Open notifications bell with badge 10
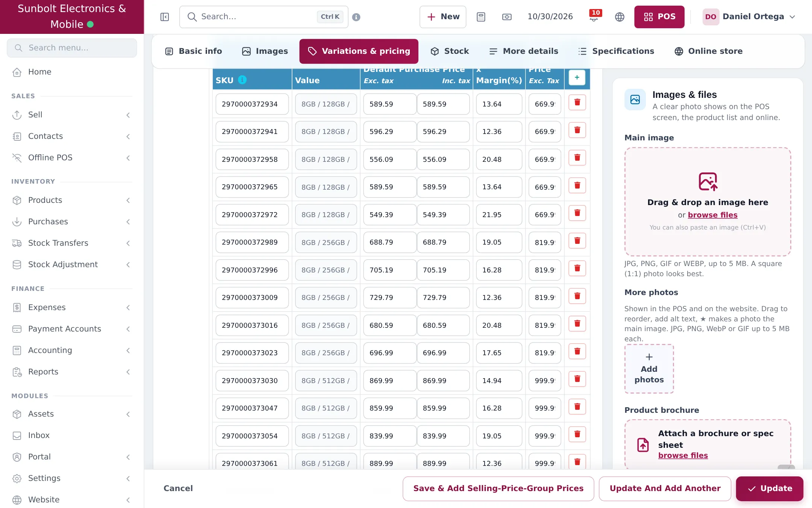This screenshot has width=812, height=508. tap(595, 17)
